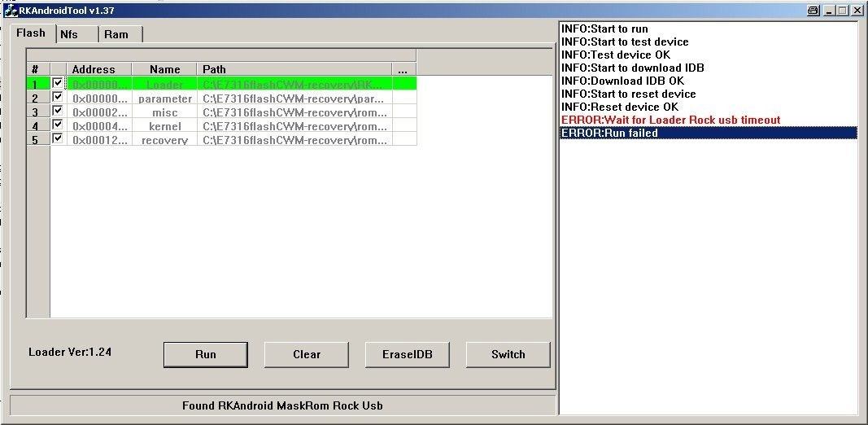This screenshot has width=868, height=425.
Task: Click the Address column header
Action: [99, 69]
